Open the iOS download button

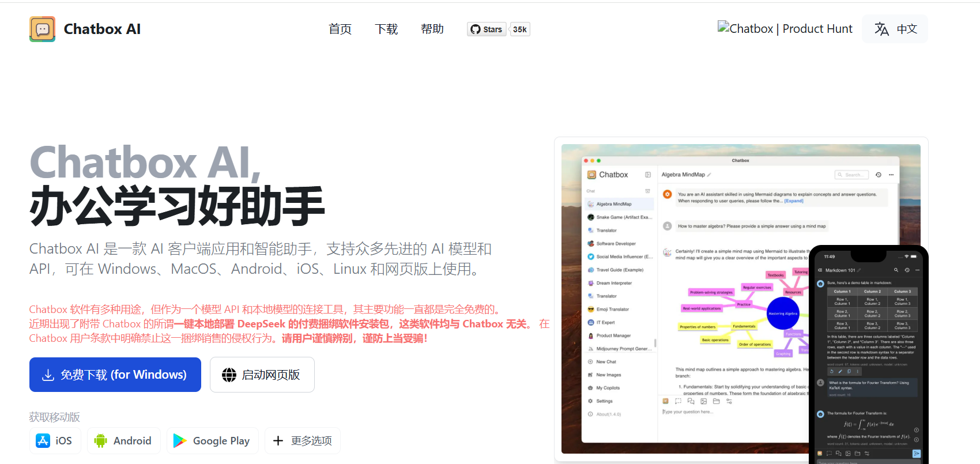coord(55,440)
